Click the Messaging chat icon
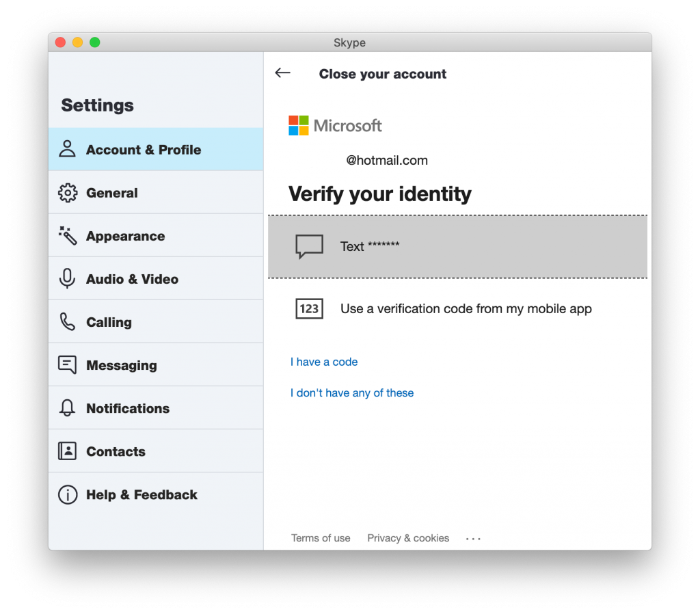Screen dimensions: 700x614 68,365
